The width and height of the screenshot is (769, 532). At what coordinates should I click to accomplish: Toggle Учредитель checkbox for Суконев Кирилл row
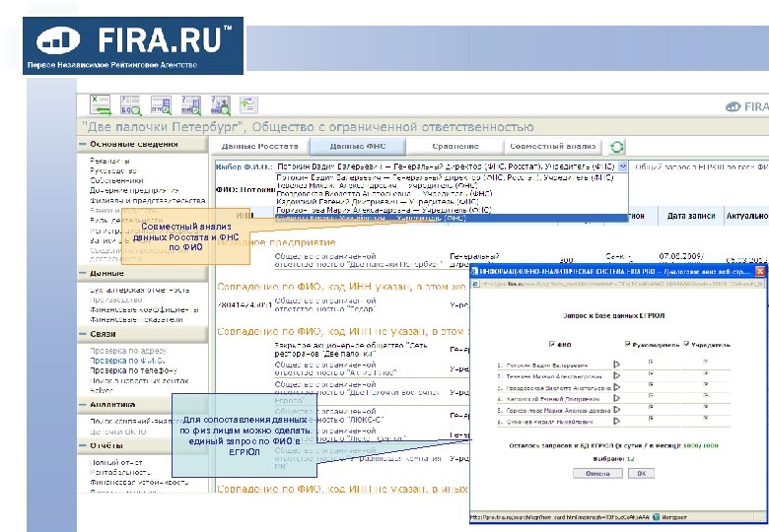click(x=705, y=419)
